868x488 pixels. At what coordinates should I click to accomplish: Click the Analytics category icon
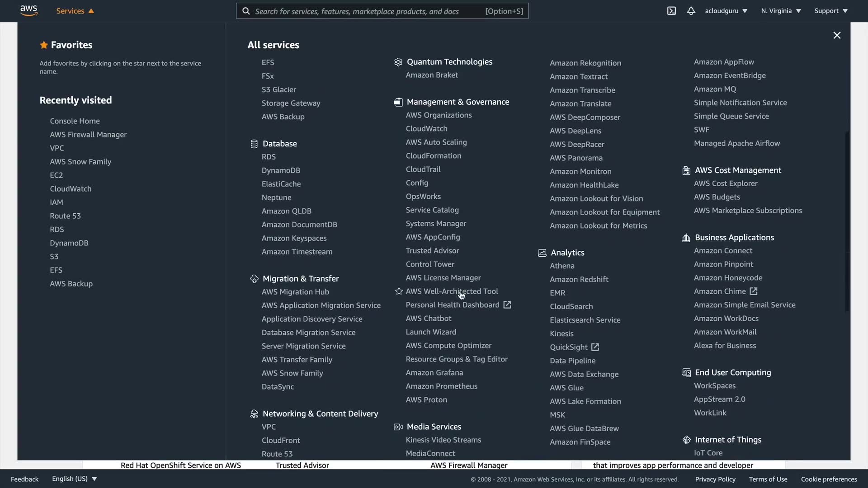(x=542, y=253)
